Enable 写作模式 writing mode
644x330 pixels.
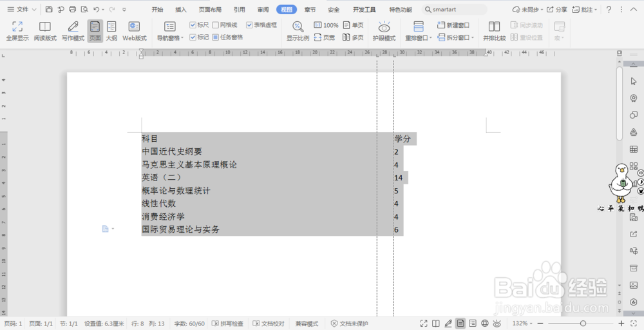[73, 31]
